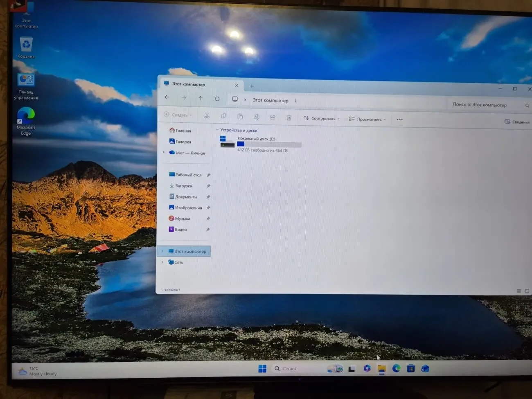The image size is (532, 399).
Task: Click the Windows Start button
Action: tap(262, 369)
